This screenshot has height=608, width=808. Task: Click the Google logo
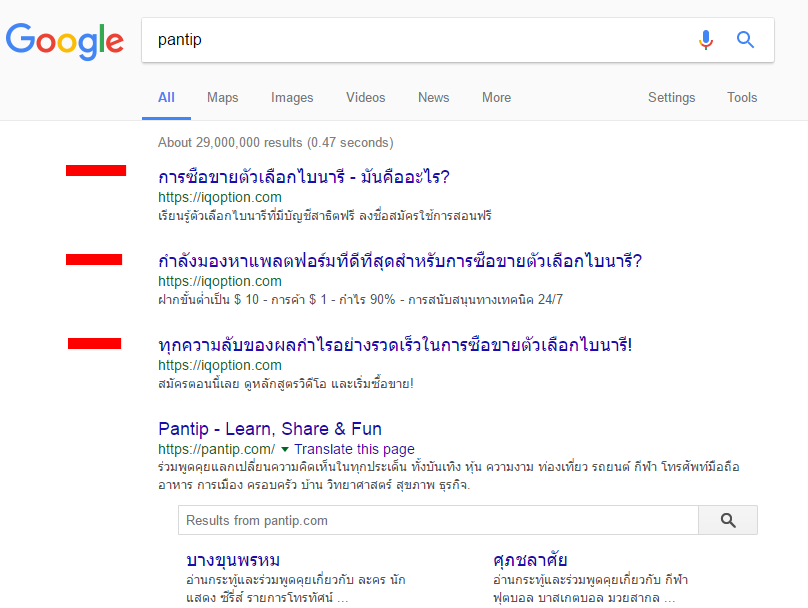[64, 41]
